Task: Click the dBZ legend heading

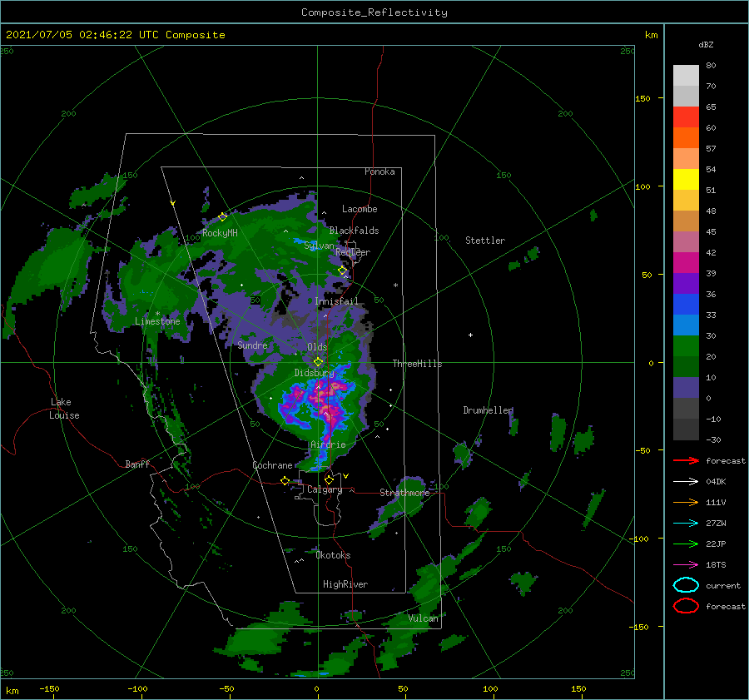Action: tap(706, 45)
